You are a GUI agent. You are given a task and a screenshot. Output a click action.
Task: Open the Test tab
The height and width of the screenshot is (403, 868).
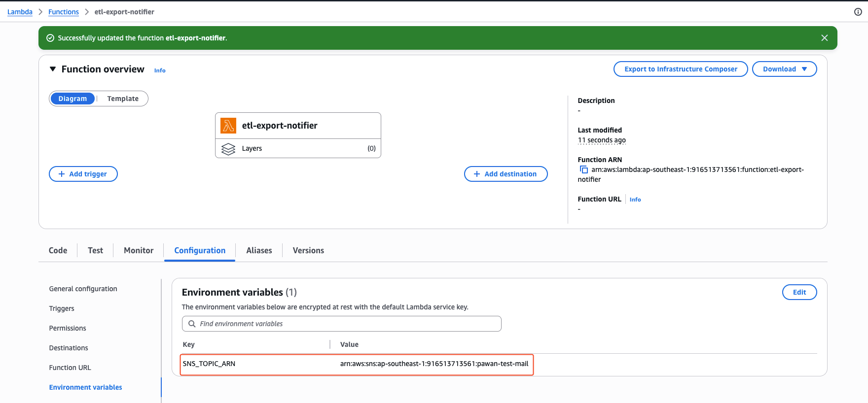click(x=95, y=250)
